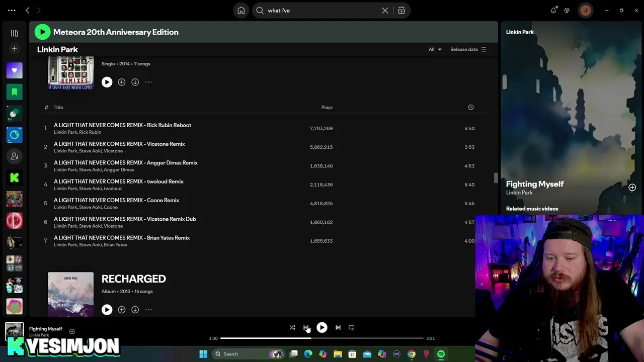
Task: Open the Browse icon beside search
Action: click(x=401, y=11)
